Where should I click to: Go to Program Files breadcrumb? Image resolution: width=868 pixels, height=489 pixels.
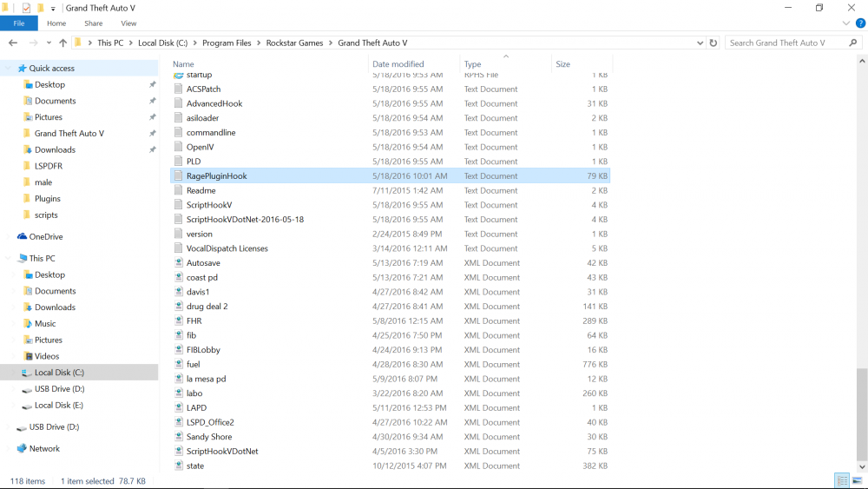pos(227,43)
